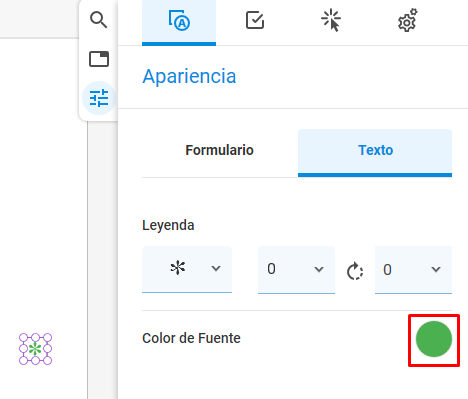Image resolution: width=468 pixels, height=399 pixels.
Task: Open the checkbox options tab icon
Action: [255, 21]
